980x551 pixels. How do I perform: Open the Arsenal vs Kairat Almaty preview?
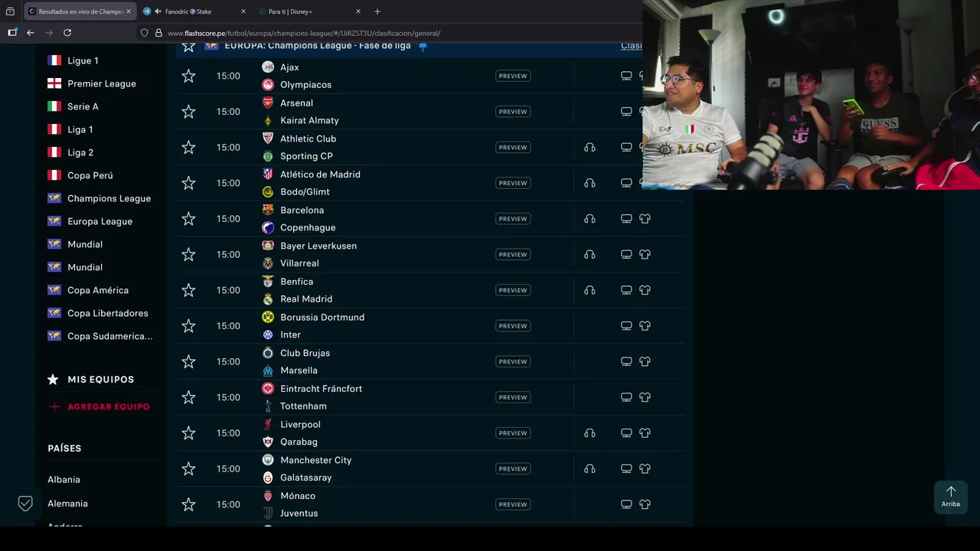(513, 112)
